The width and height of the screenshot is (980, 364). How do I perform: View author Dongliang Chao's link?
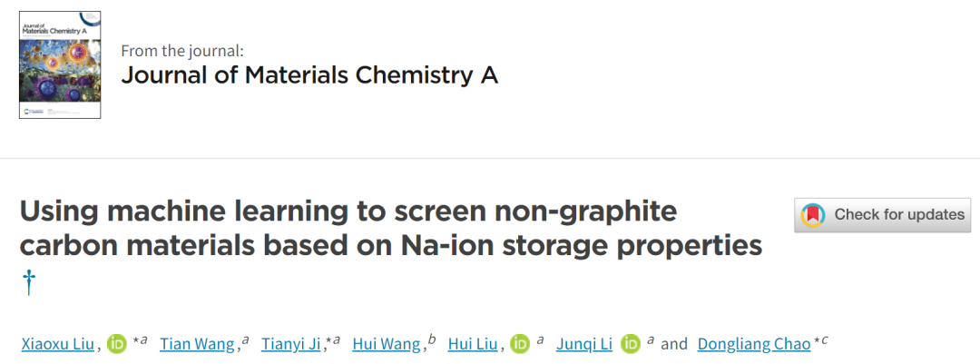(x=753, y=344)
